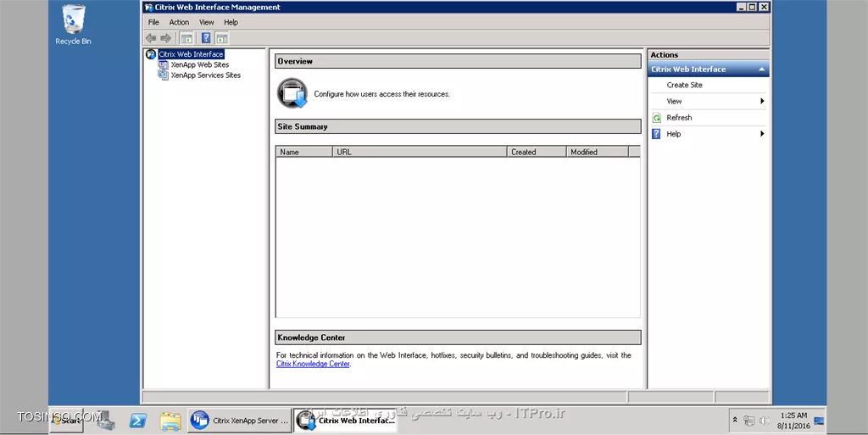Sort by the Modified column header
868x435 pixels.
(x=598, y=152)
